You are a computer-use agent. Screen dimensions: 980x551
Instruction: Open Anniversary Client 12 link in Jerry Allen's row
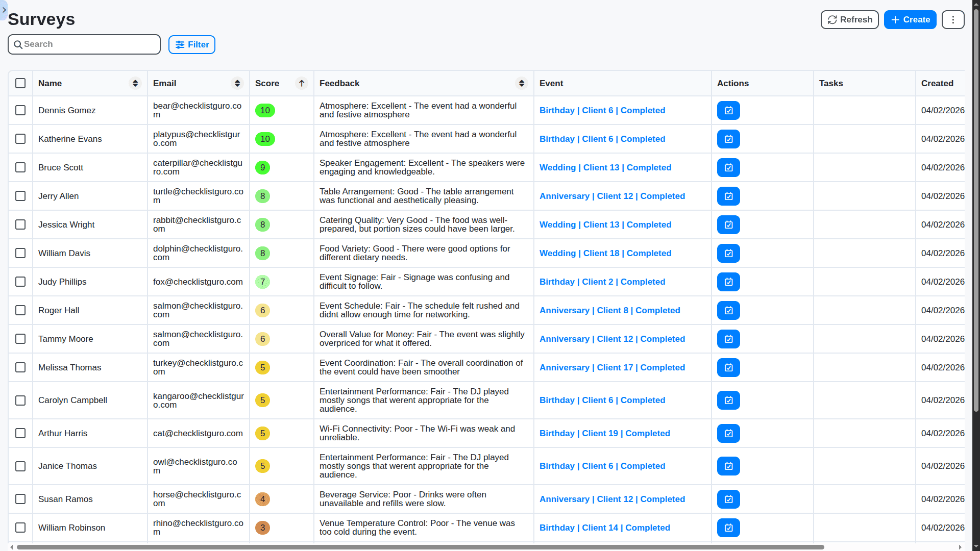click(x=612, y=196)
